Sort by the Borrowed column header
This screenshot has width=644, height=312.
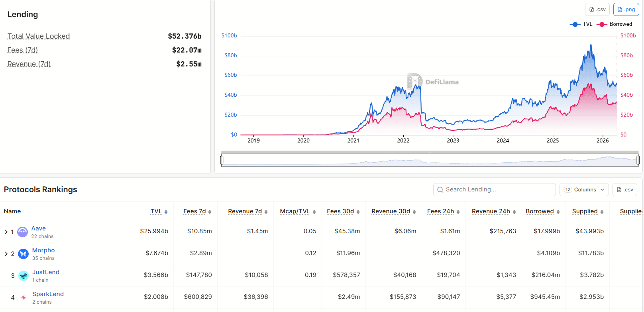(540, 211)
